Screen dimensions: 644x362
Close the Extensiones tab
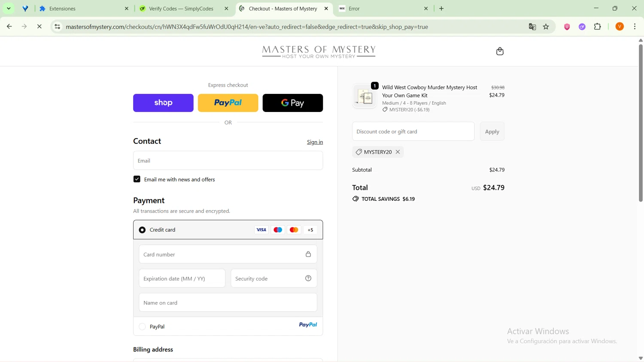(x=127, y=9)
